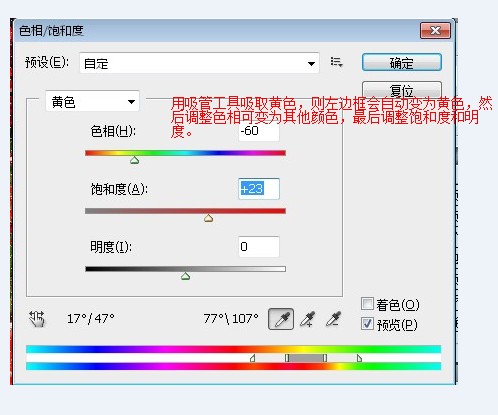Click the 明度(I) value field showing 0
The image size is (498, 415).
point(259,247)
